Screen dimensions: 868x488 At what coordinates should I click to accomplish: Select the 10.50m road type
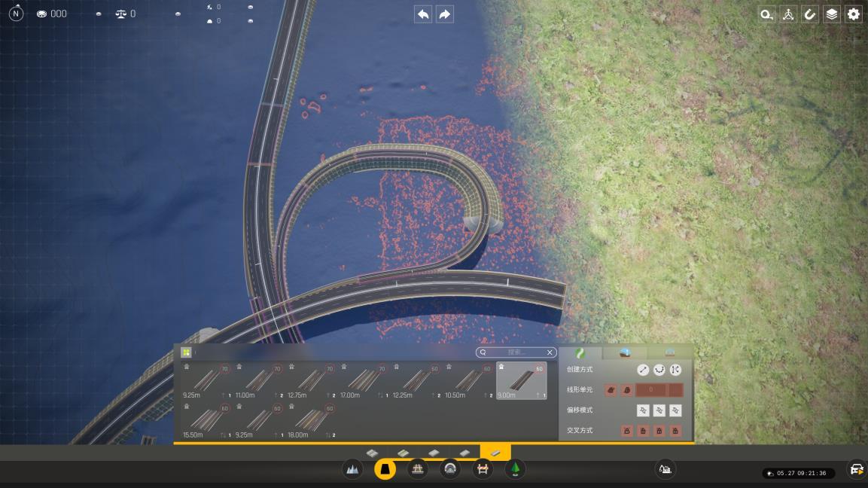click(468, 380)
